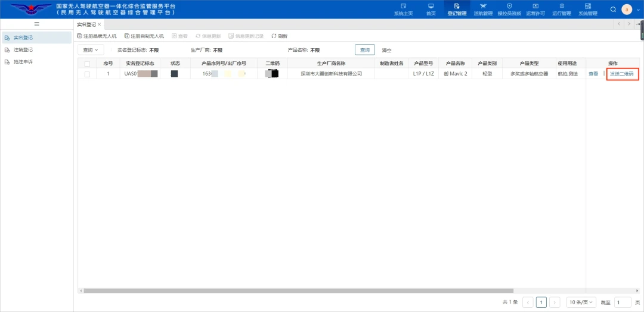The image size is (644, 312).
Task: Collapse sidebar with the hamburger icon
Action: click(x=36, y=24)
